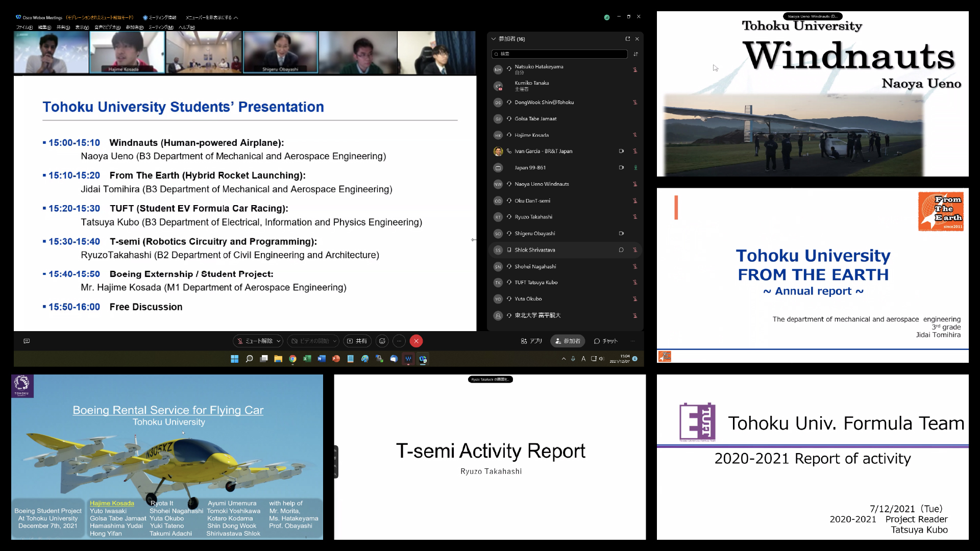Click video icon for Ivan Garcia - BR&T Japan

click(621, 151)
